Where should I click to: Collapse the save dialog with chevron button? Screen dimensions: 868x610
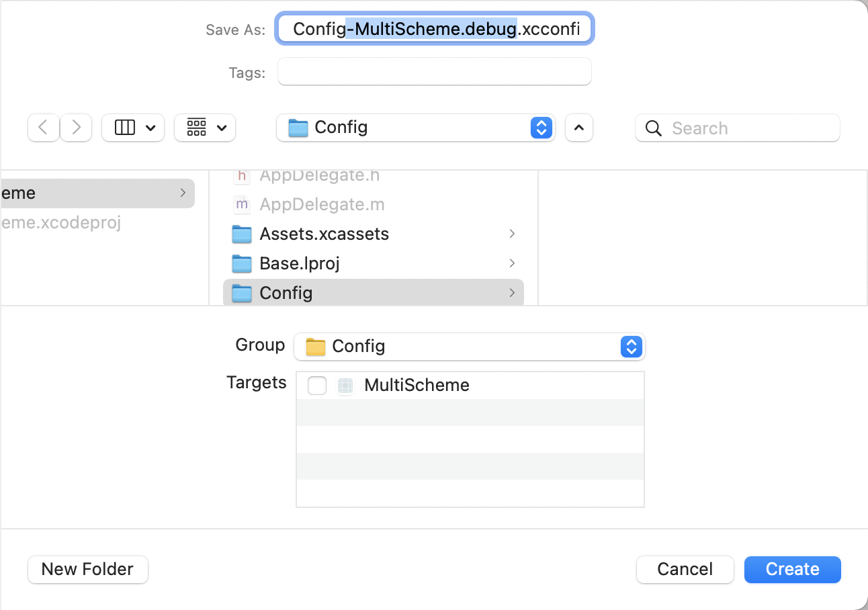pos(579,128)
